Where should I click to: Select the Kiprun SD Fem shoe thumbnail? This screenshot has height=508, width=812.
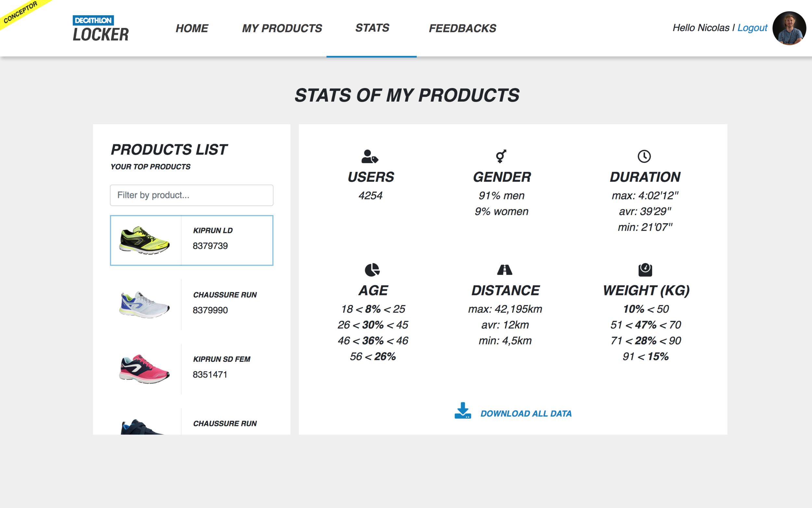(x=145, y=369)
